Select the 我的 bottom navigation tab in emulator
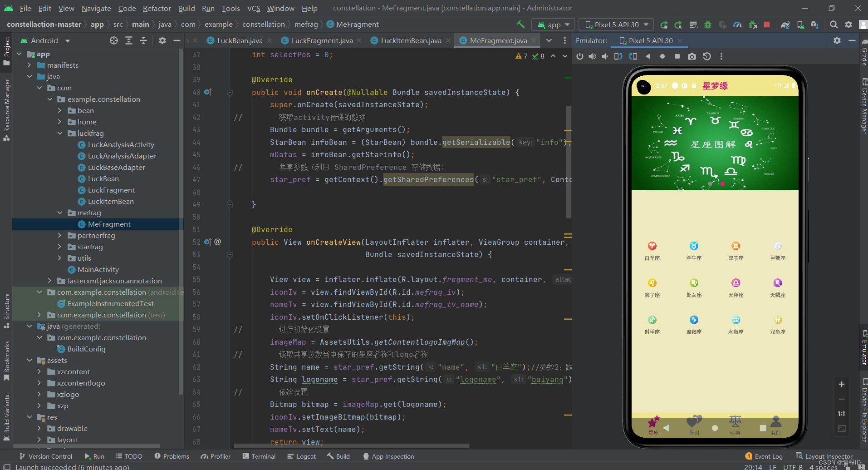Image resolution: width=868 pixels, height=470 pixels. (776, 425)
